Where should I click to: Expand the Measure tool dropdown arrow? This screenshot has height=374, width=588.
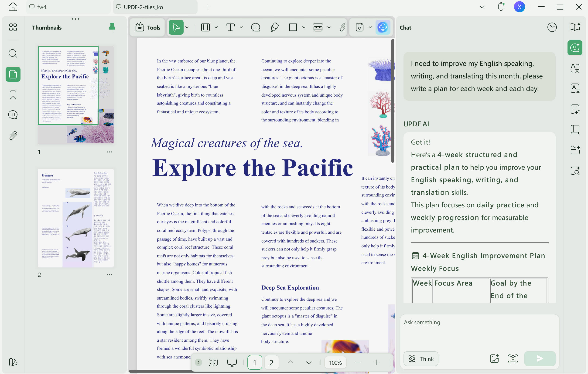[329, 27]
